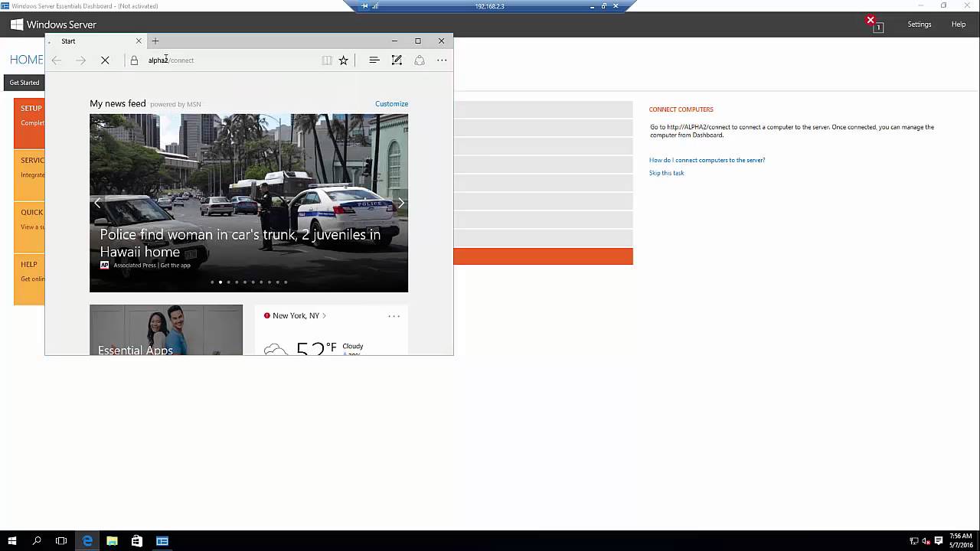Click the Skip this task link
The width and height of the screenshot is (980, 551).
click(x=666, y=173)
